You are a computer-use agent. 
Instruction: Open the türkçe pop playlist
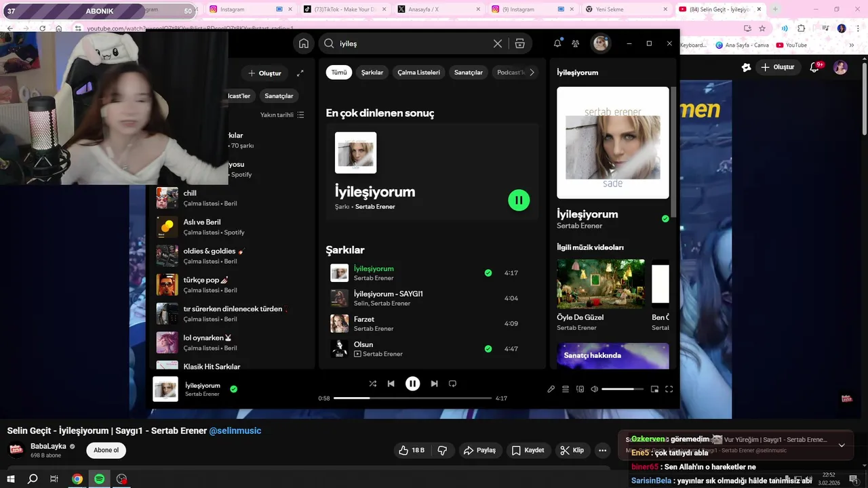click(231, 285)
